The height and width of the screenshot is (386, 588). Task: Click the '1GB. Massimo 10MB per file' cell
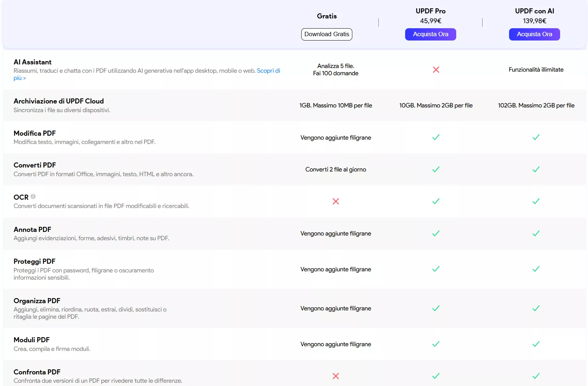[x=336, y=105]
